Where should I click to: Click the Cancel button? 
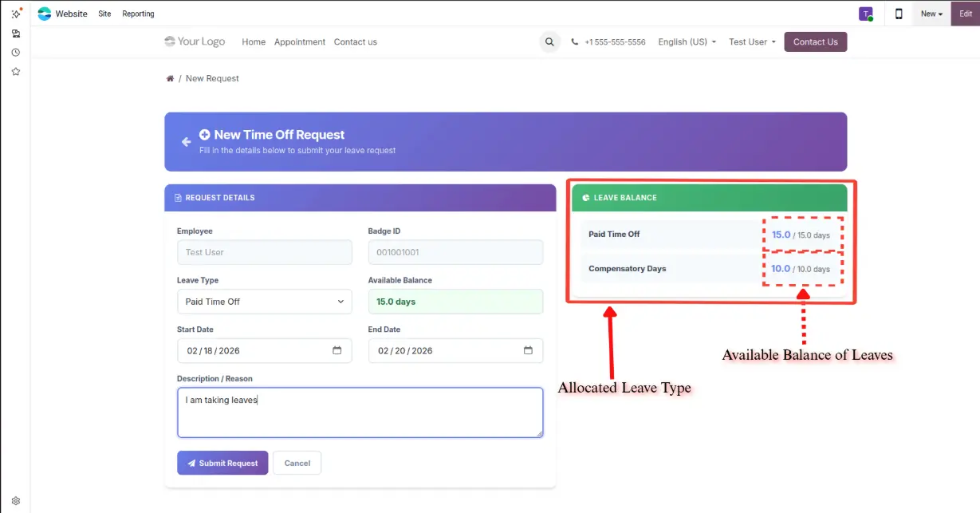point(297,464)
